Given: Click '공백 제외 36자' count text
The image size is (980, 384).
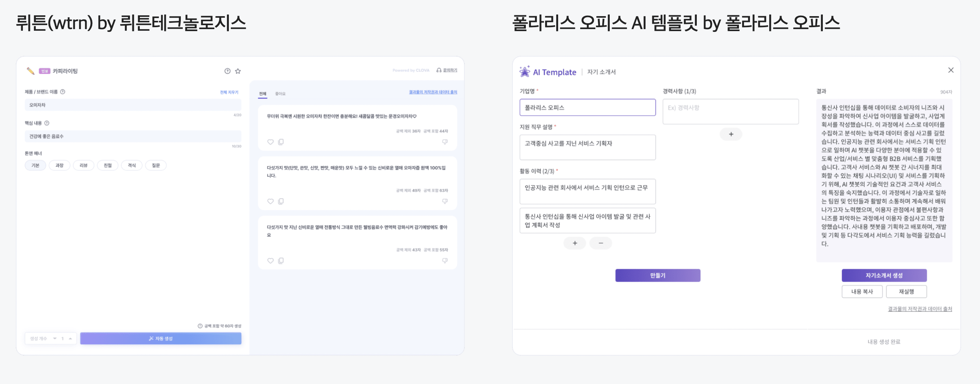Looking at the screenshot, I should point(408,131).
